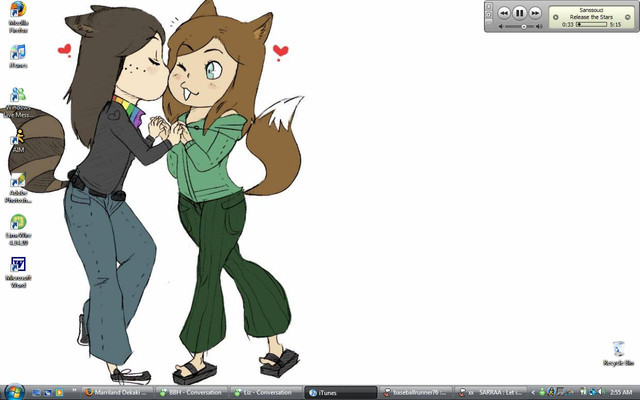The width and height of the screenshot is (640, 400).
Task: Switch to baseballrunner76 taskbar window
Action: pos(416,393)
